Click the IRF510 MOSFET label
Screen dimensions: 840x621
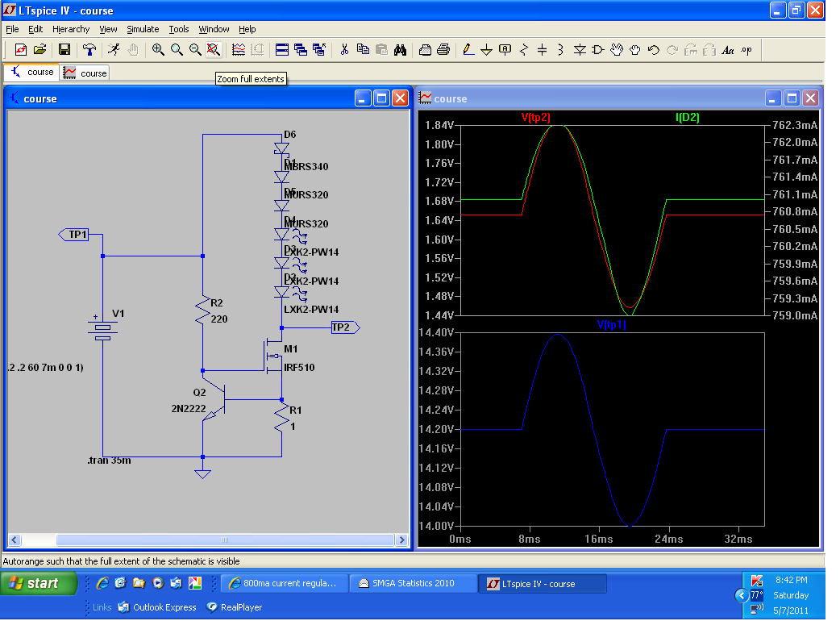click(299, 368)
